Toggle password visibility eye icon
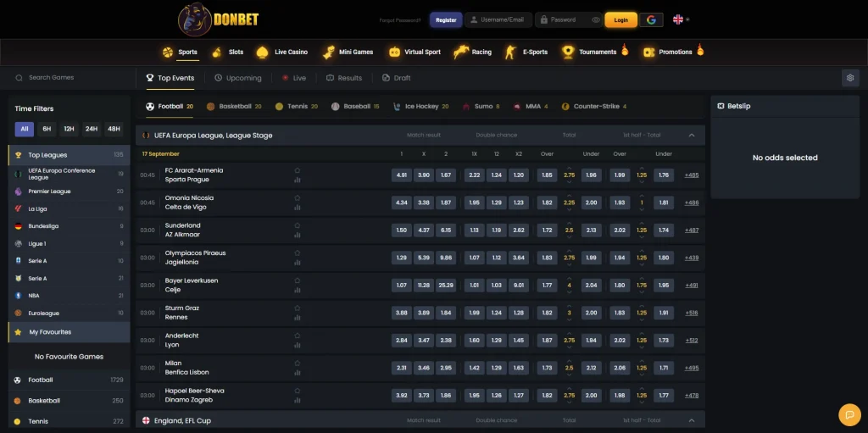 596,20
